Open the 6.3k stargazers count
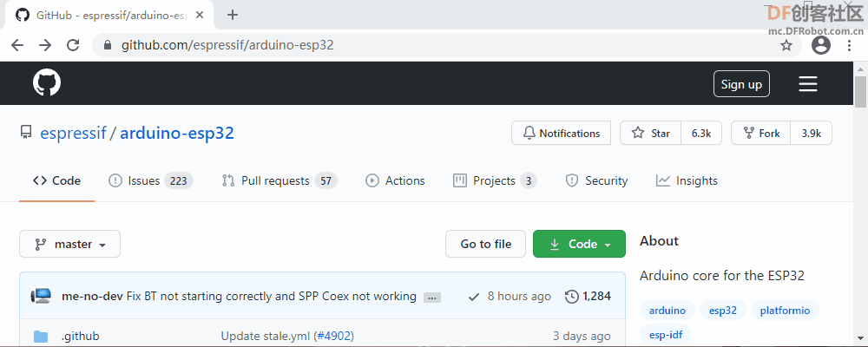This screenshot has height=347, width=868. (701, 133)
